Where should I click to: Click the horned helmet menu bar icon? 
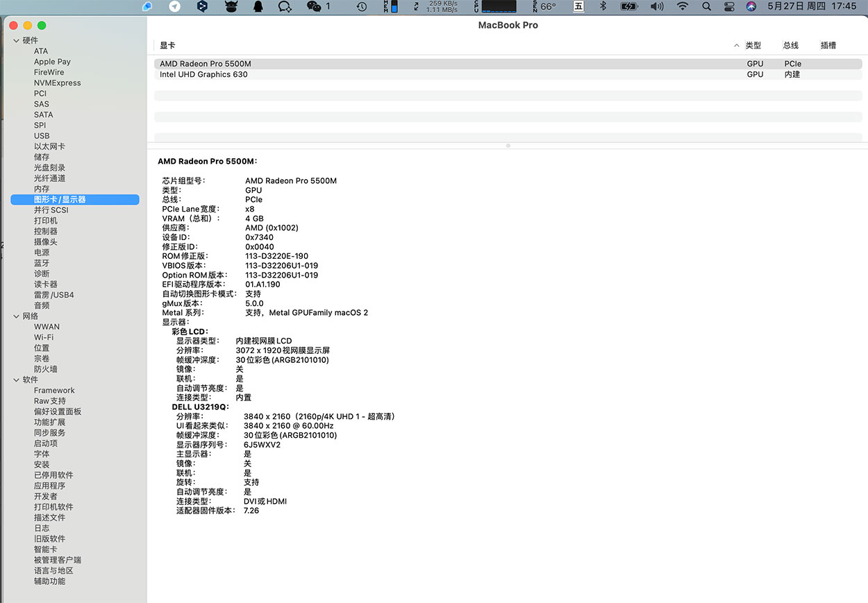[x=231, y=6]
